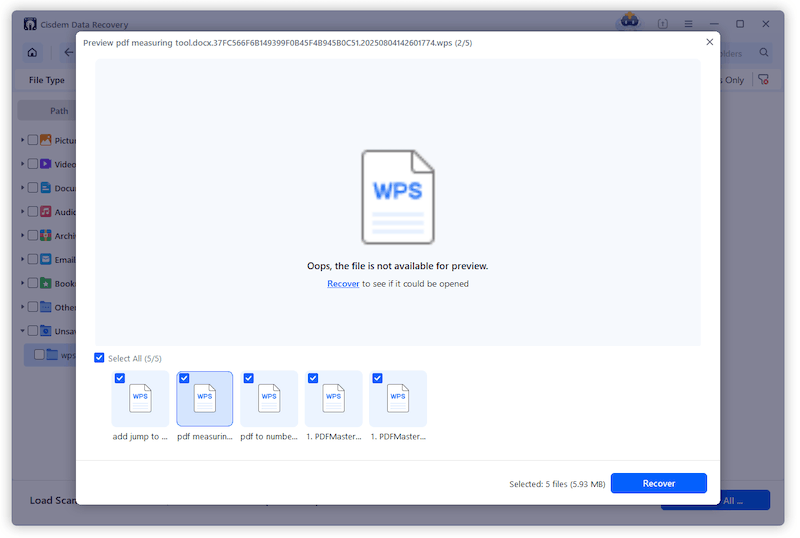Switch to the Path tab
Image resolution: width=800 pixels, height=538 pixels.
59,111
